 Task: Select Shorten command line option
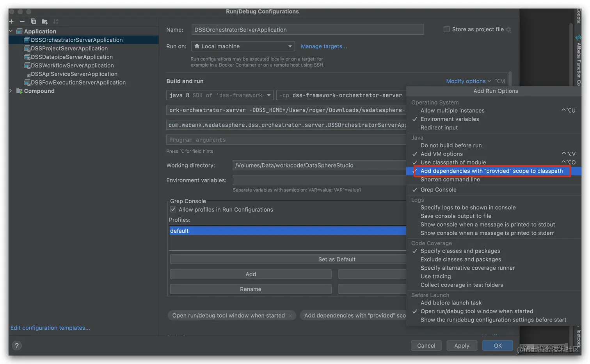(450, 180)
